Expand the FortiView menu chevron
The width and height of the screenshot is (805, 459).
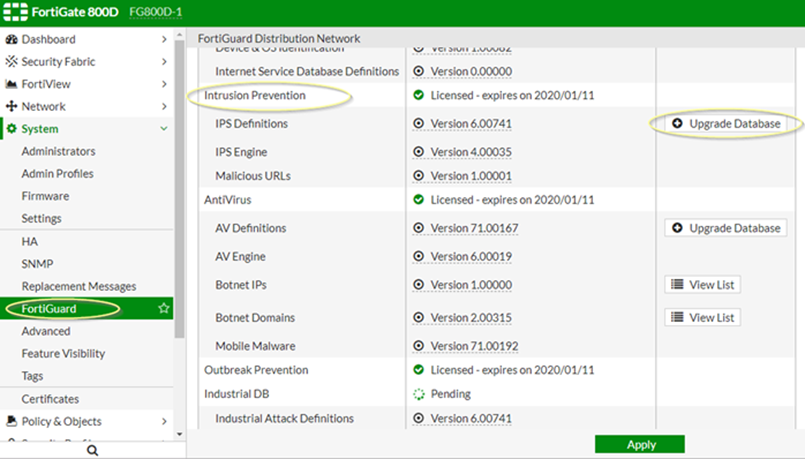(164, 84)
